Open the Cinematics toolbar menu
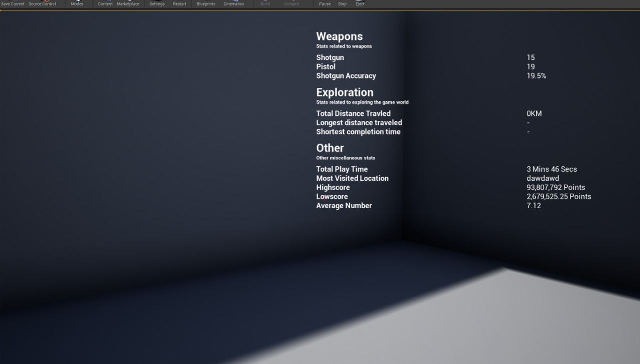Image resolution: width=640 pixels, height=364 pixels. [x=233, y=3]
